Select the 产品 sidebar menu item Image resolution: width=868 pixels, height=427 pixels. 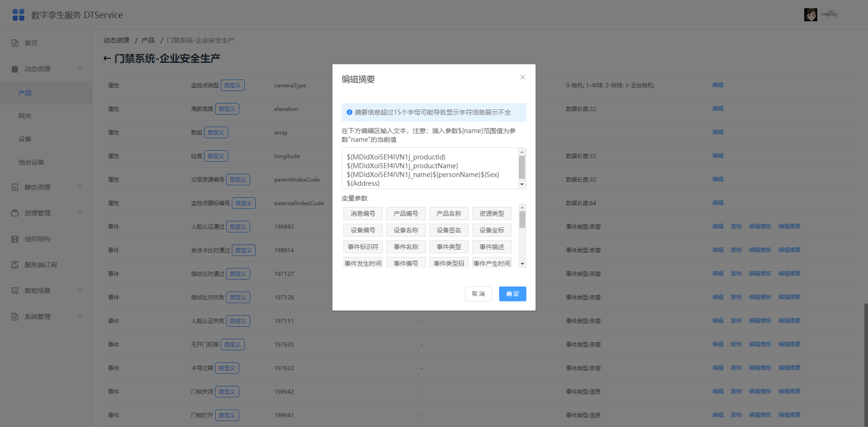click(x=46, y=93)
